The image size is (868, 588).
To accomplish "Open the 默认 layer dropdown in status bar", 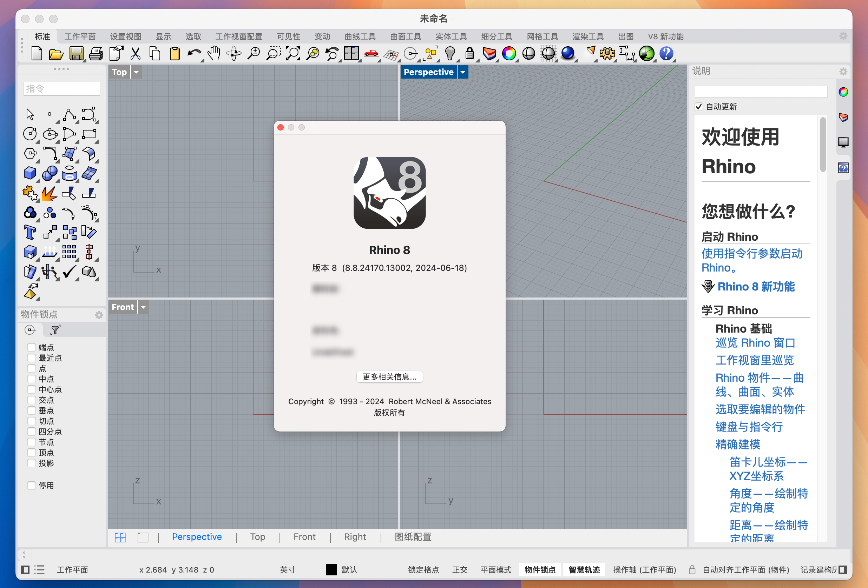I will [x=349, y=570].
